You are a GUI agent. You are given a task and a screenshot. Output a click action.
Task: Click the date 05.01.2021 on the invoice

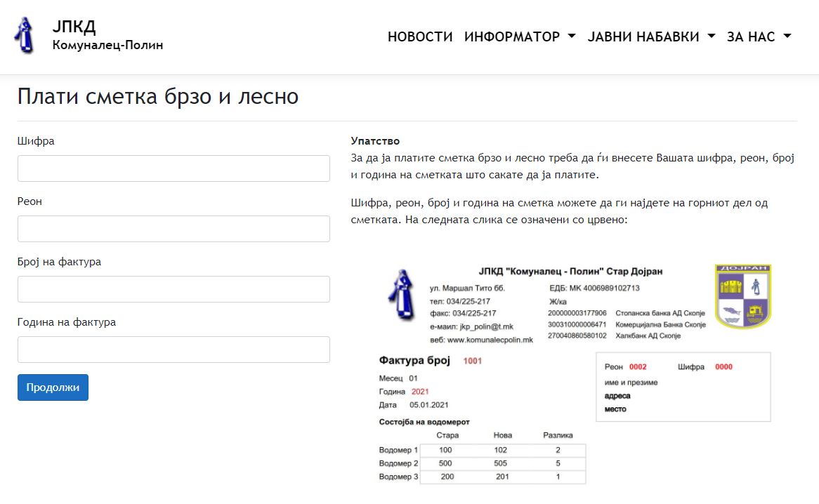click(429, 405)
